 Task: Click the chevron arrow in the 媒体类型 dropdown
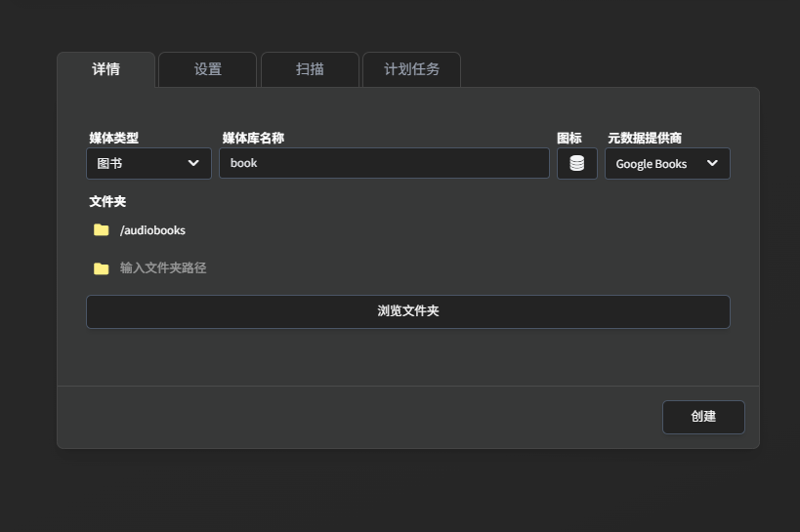tap(193, 164)
